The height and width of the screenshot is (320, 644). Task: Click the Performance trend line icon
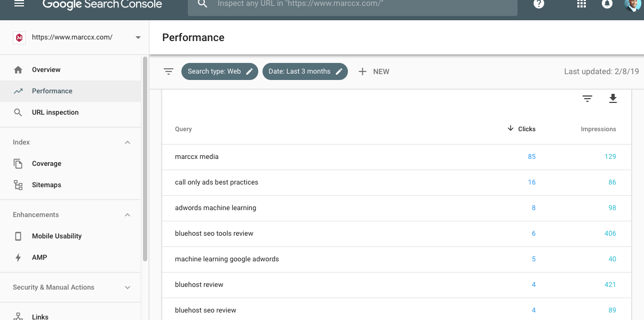tap(18, 91)
